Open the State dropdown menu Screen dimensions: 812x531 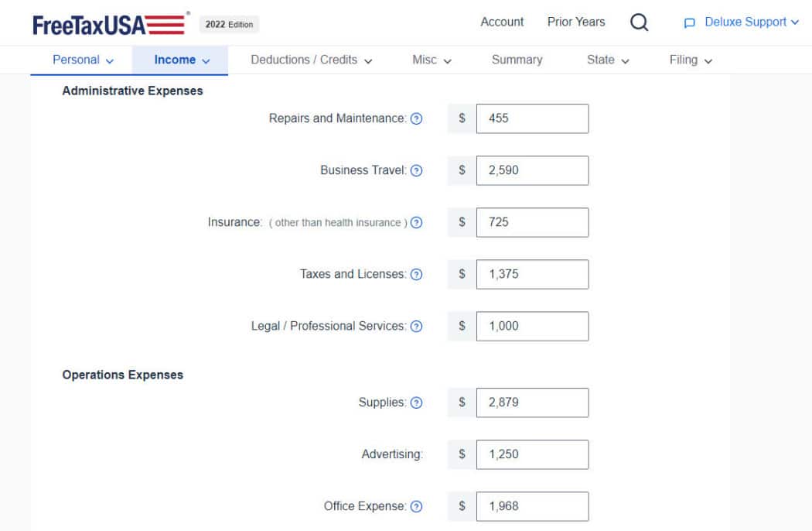pos(608,60)
